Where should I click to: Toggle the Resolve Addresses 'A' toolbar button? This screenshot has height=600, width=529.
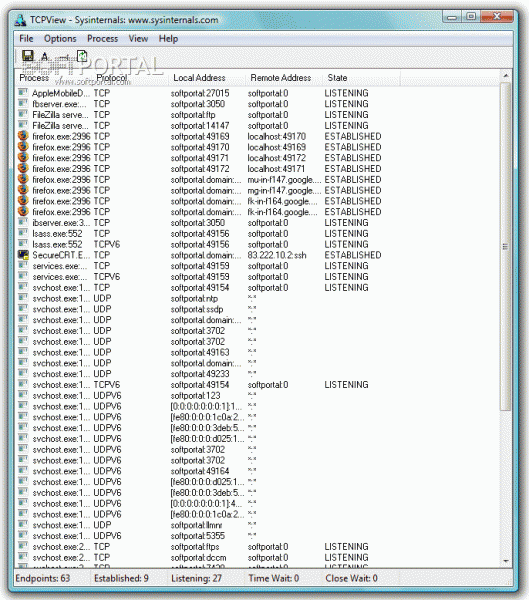click(45, 56)
